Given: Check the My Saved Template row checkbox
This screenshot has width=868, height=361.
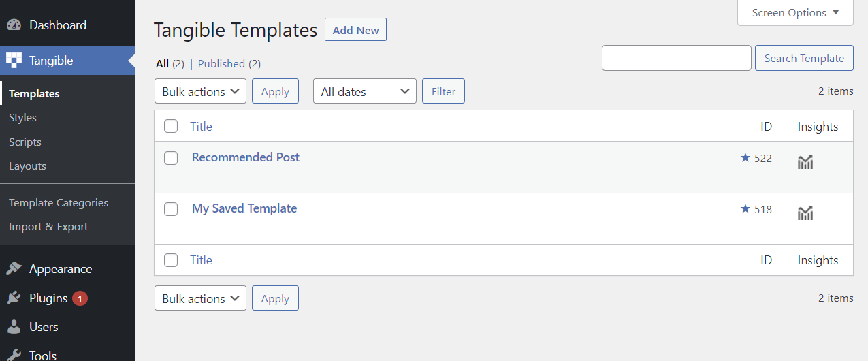Looking at the screenshot, I should [171, 209].
